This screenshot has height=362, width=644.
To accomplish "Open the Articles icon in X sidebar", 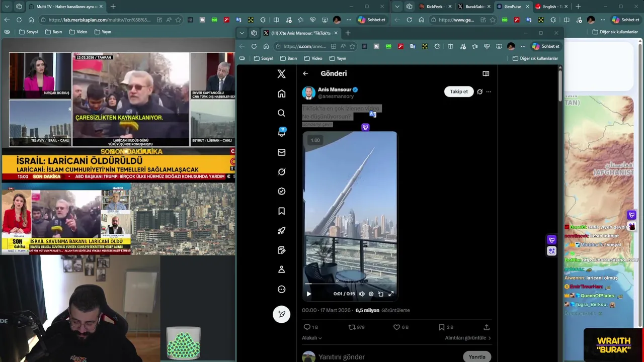I will tap(281, 250).
